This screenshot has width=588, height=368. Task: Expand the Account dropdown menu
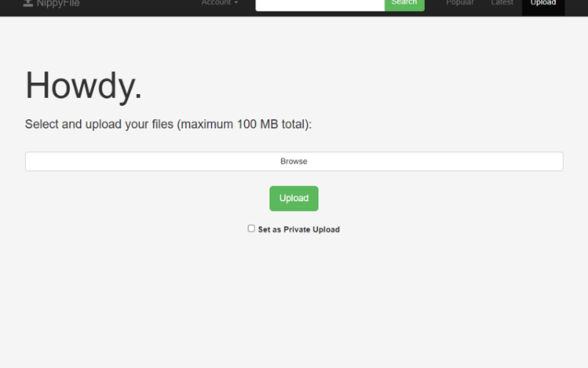[x=219, y=3]
